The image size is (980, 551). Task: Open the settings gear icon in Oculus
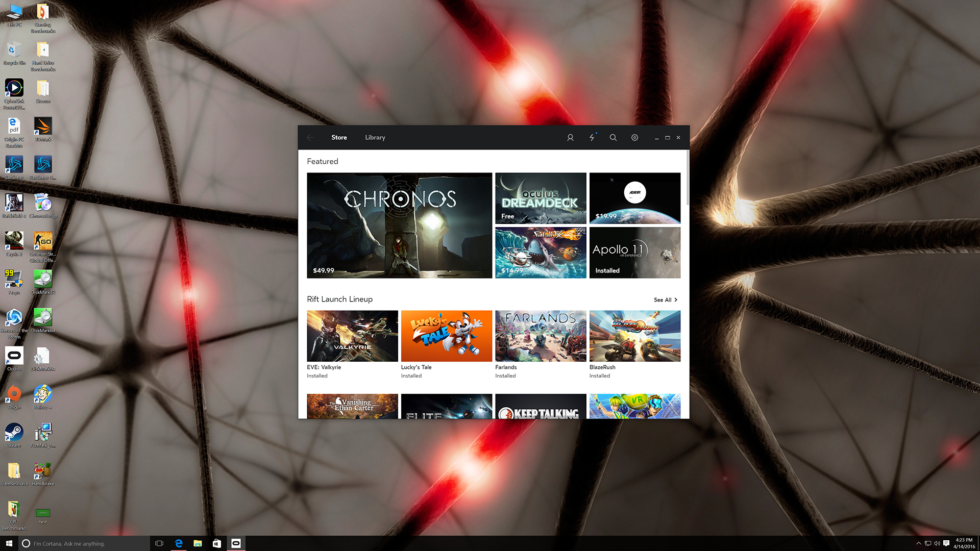(634, 137)
